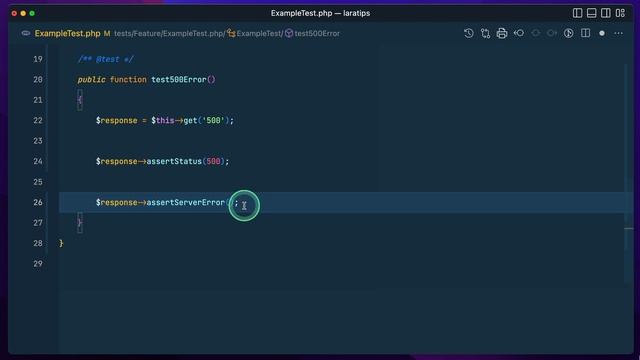The image size is (640, 360).
Task: Click the opening brace on line 21
Action: pos(80,100)
